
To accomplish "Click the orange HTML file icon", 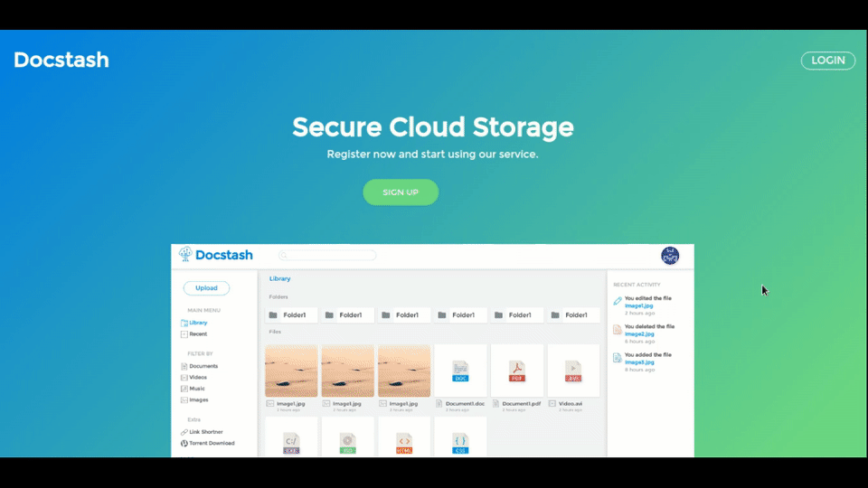I will pos(404,442).
